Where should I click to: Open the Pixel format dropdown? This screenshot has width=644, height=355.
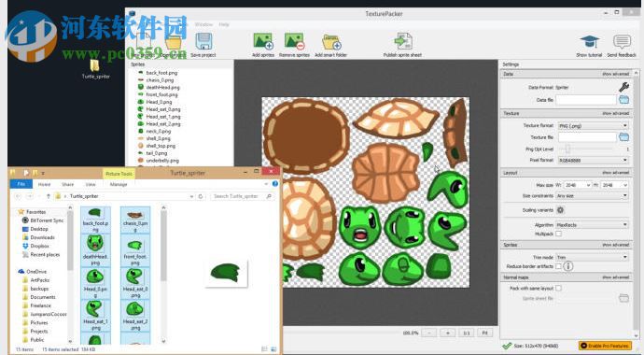pos(593,160)
